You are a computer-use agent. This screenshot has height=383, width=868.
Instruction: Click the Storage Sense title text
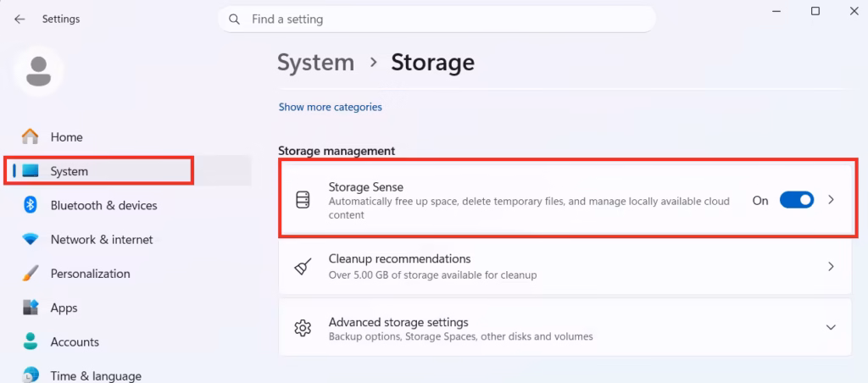366,187
